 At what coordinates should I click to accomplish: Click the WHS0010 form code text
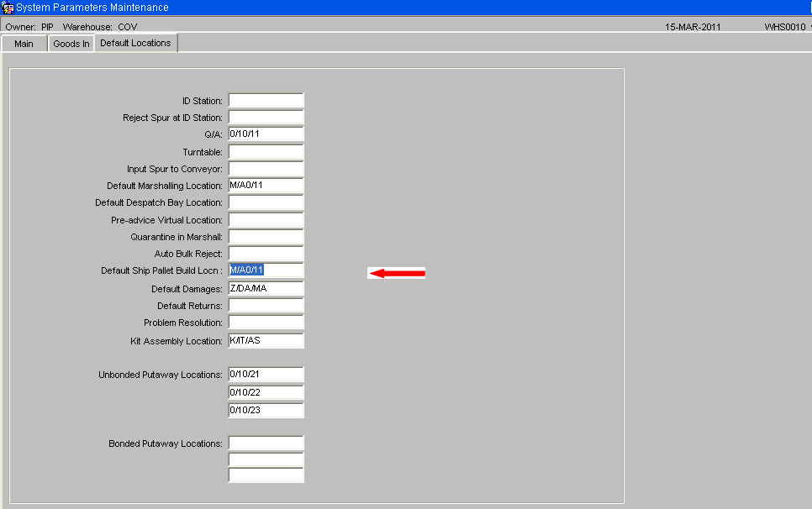(785, 27)
